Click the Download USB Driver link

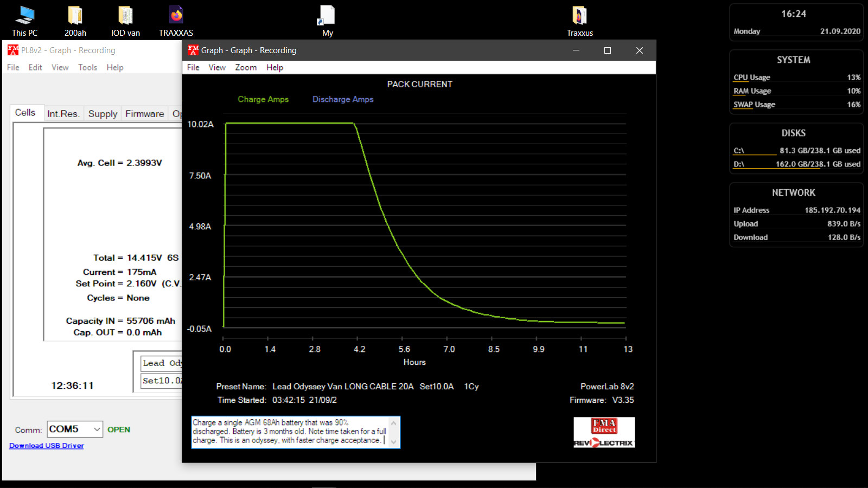pyautogui.click(x=47, y=446)
